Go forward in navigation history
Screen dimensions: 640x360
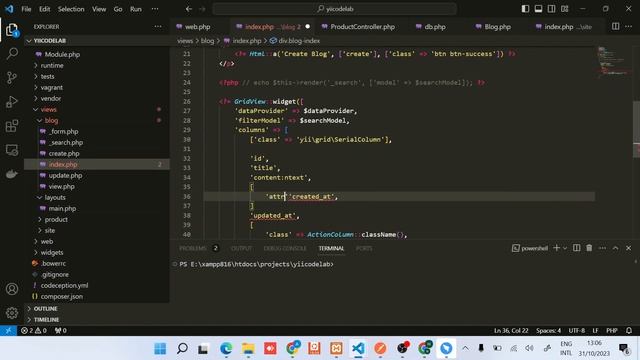pyautogui.click(x=202, y=9)
